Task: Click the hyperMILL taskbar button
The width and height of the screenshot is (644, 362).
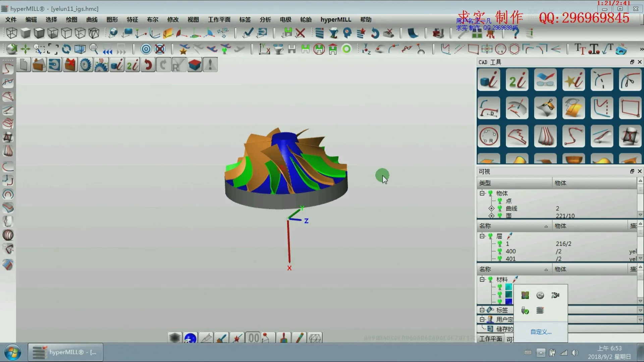Action: point(65,352)
